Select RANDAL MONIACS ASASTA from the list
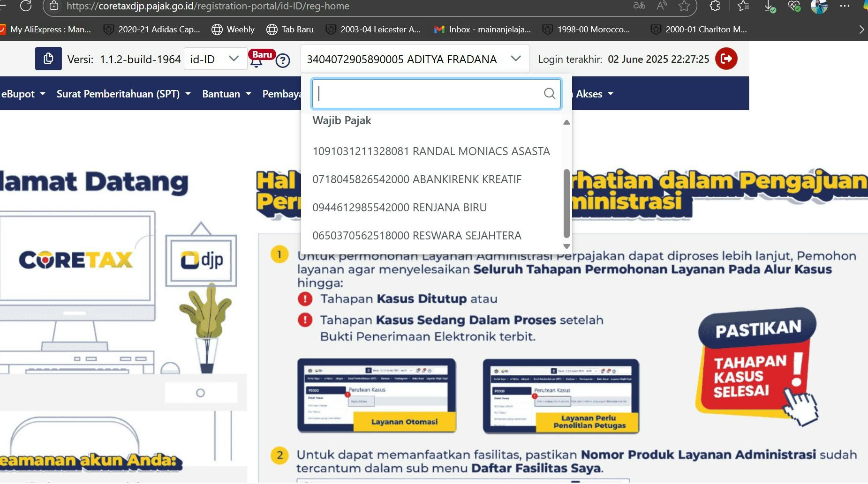The image size is (868, 484). coord(431,151)
